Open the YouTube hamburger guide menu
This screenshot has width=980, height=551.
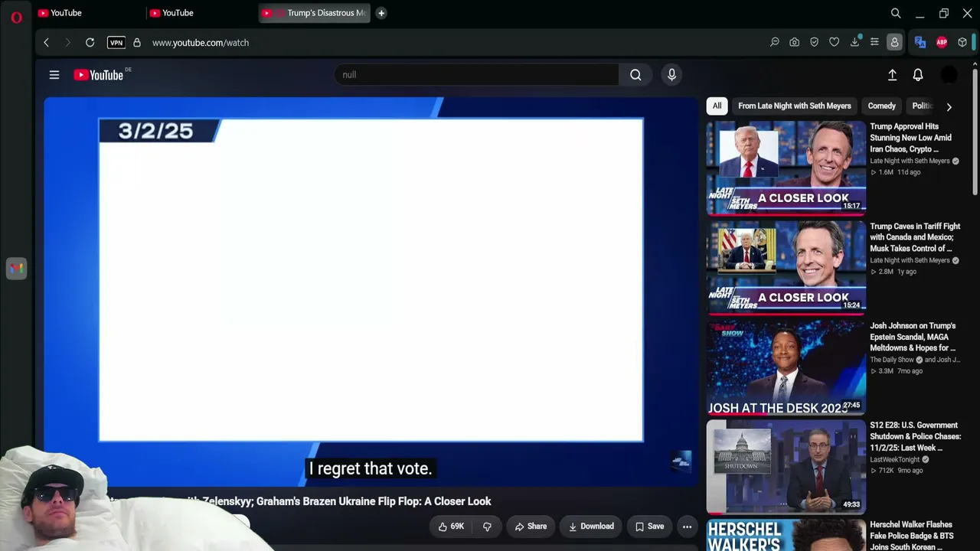54,75
